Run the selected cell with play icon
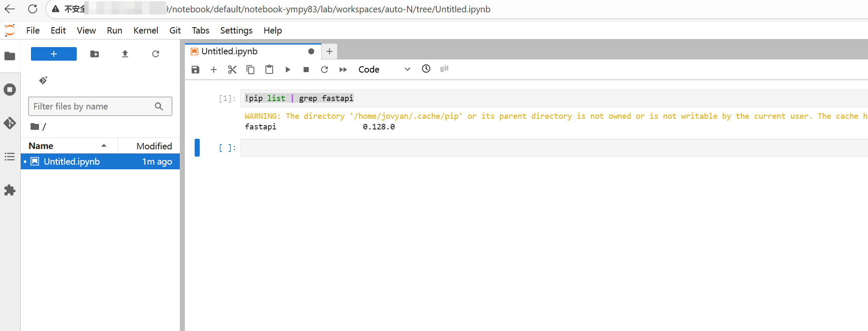Screen dimensions: 868x331 287,70
